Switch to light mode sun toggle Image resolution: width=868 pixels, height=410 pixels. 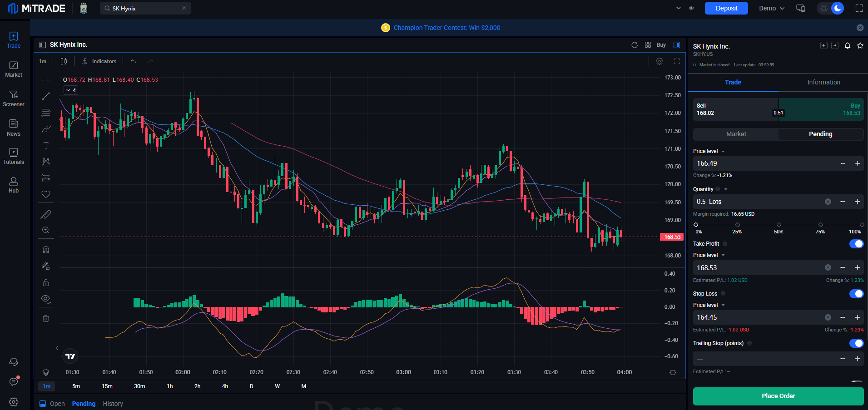tap(824, 8)
